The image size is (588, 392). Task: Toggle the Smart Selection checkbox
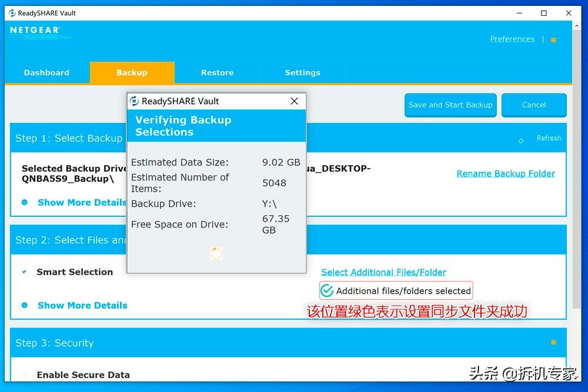[24, 272]
